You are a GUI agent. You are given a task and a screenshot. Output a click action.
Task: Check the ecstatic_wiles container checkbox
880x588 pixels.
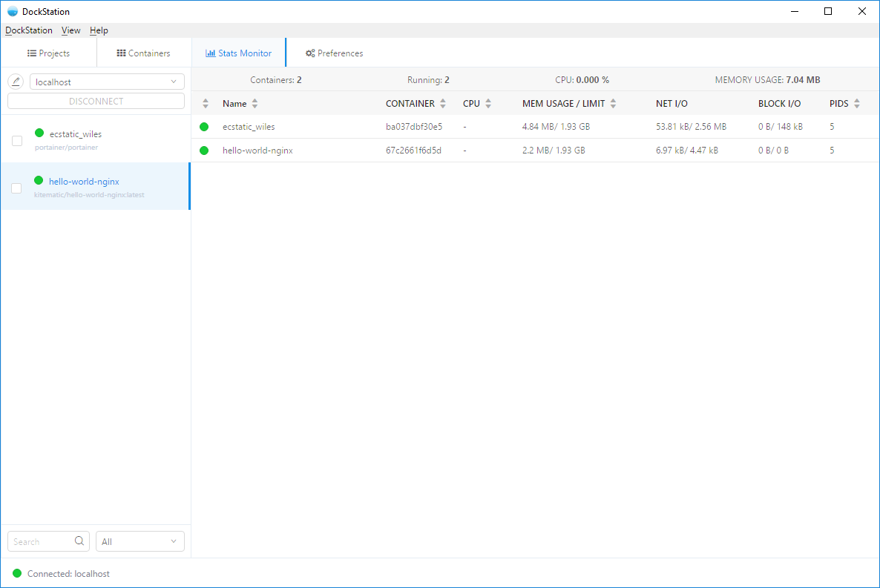pyautogui.click(x=17, y=141)
